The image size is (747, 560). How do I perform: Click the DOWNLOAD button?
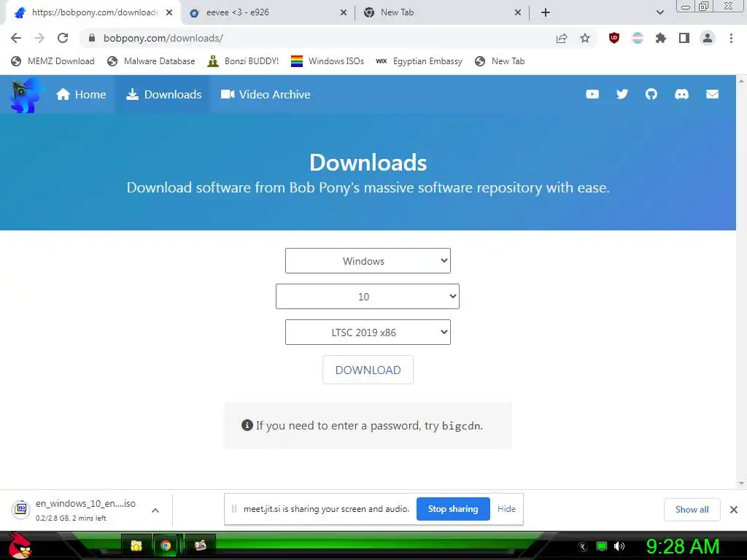pyautogui.click(x=368, y=370)
